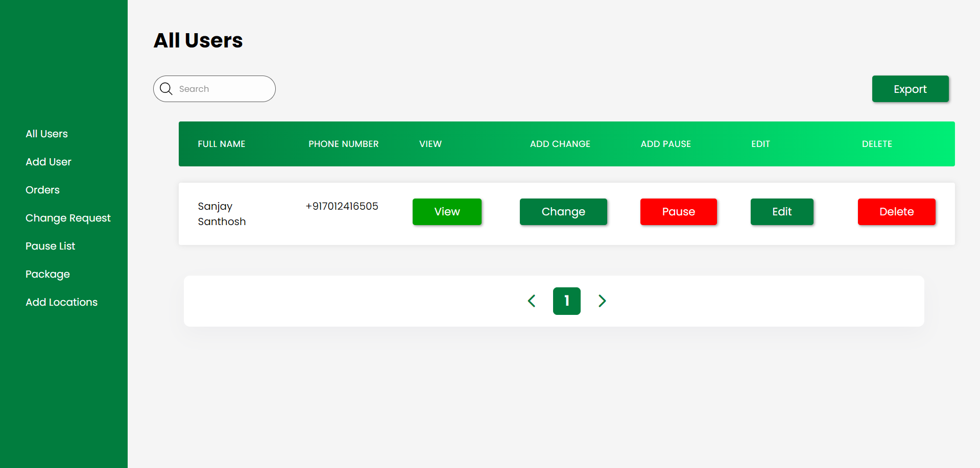Click the Full Name column header
980x468 pixels.
pos(222,144)
